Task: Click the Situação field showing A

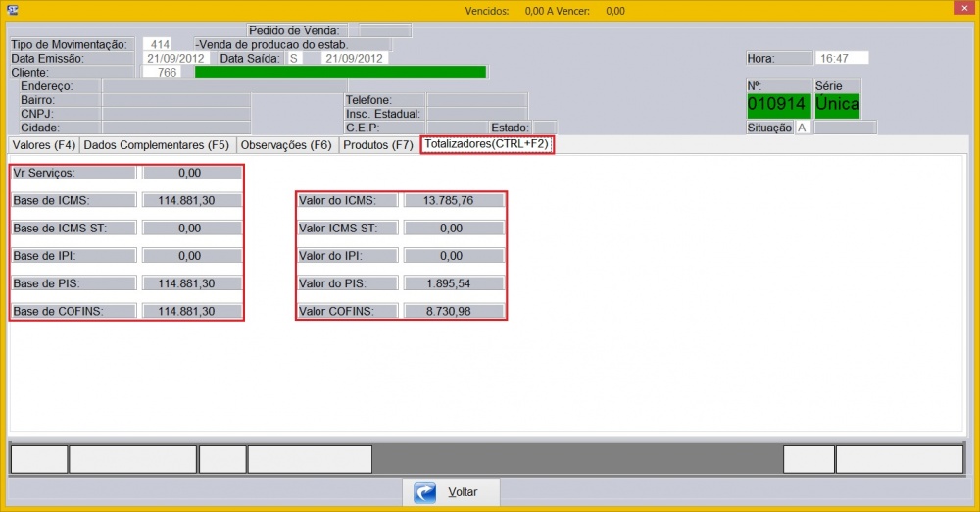Action: click(x=803, y=128)
